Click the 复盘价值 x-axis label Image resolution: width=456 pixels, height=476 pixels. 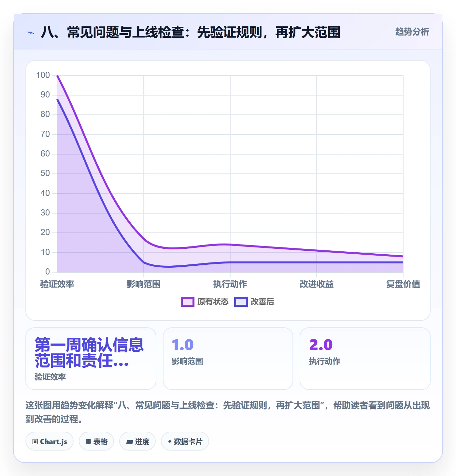coord(403,284)
